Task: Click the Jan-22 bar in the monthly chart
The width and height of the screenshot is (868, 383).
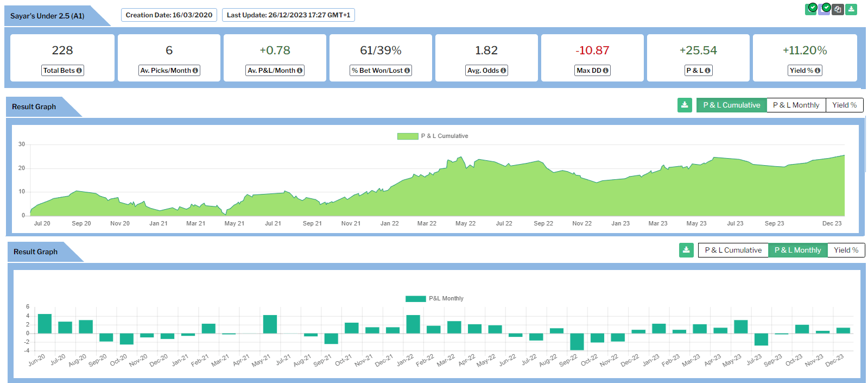Action: [413, 324]
